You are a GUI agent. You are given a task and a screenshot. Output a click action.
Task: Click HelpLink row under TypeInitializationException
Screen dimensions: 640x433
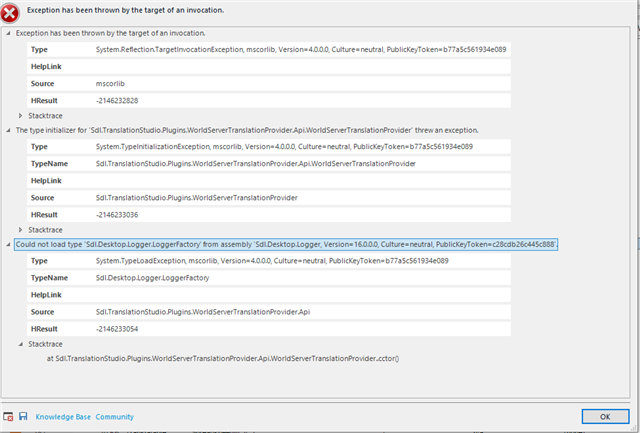[269, 181]
